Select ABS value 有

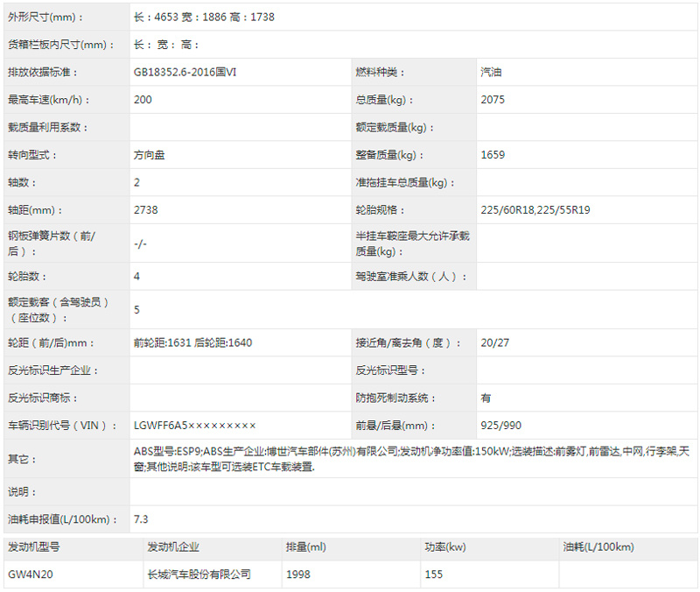tap(486, 398)
